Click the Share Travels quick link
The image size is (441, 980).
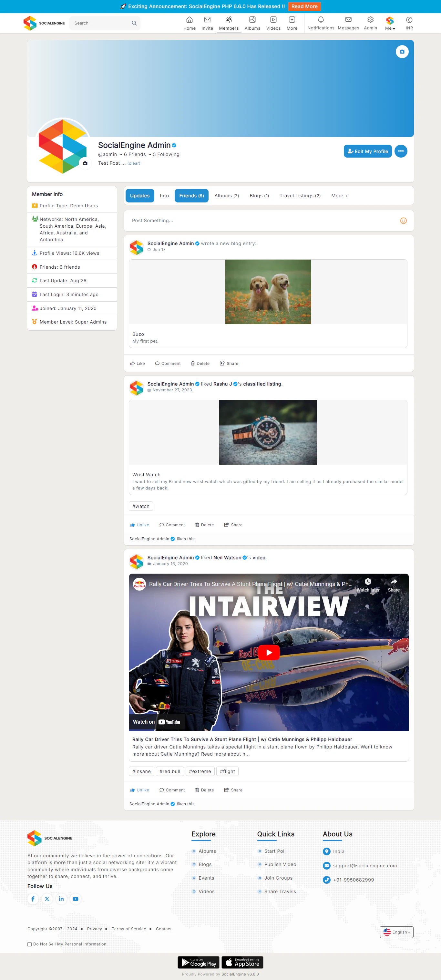coord(280,892)
